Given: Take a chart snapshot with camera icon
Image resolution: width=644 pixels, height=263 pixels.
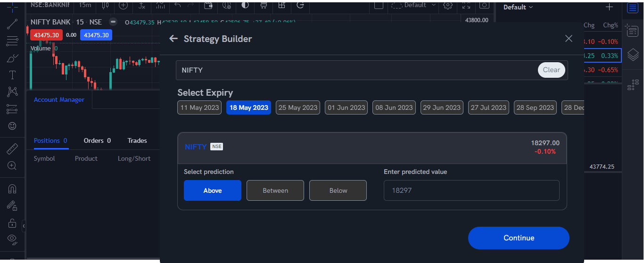Looking at the screenshot, I should click(x=484, y=6).
